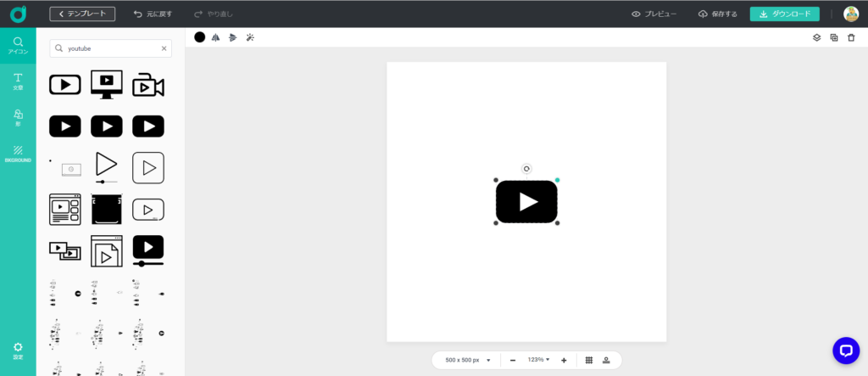Click the black play icon on canvas

pos(526,202)
